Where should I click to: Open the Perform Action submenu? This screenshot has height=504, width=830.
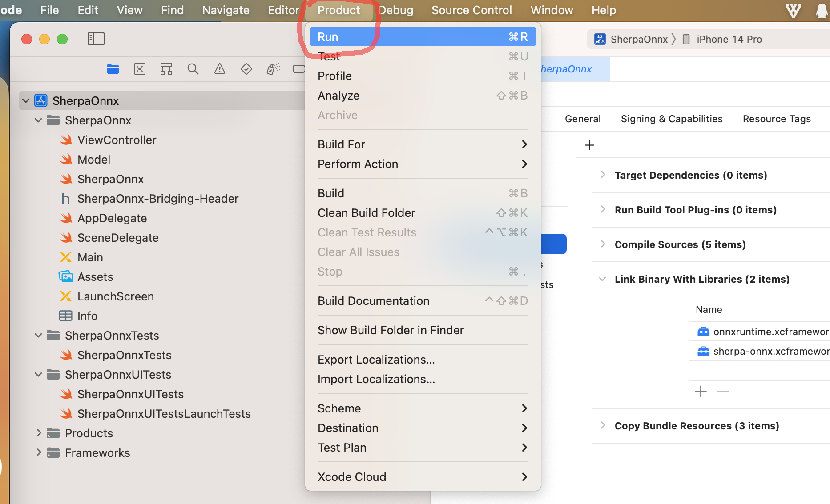423,164
